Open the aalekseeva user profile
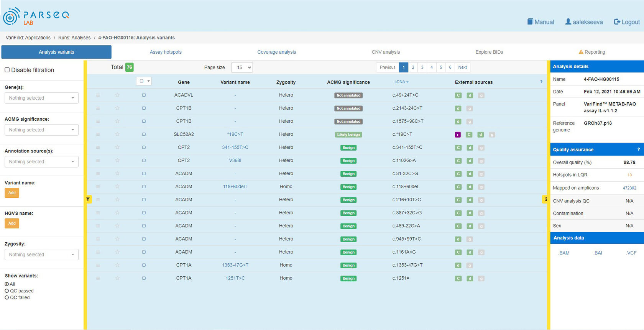The height and width of the screenshot is (330, 644). click(x=584, y=22)
